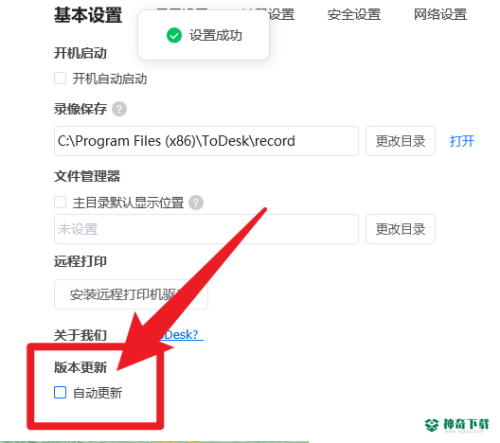Switch to the 安全设置 tab
Screen dimensions: 500x443
point(354,14)
